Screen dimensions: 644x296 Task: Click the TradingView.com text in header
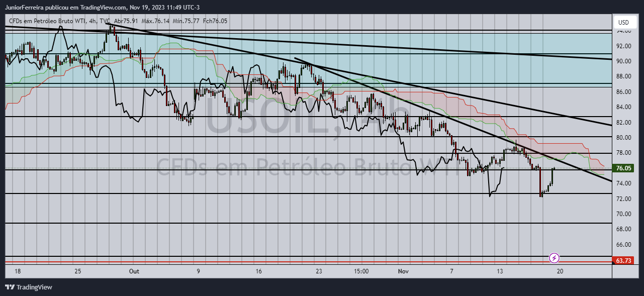102,8
